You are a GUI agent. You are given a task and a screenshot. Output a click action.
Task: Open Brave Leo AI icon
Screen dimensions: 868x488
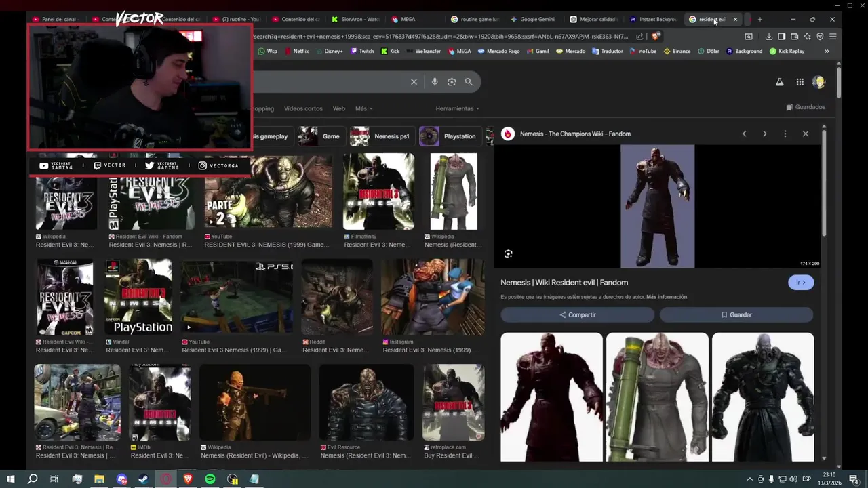coord(808,37)
